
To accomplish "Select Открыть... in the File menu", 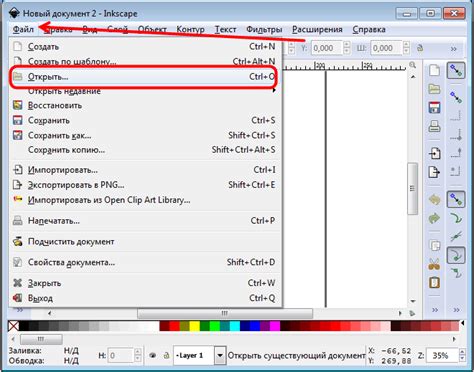I will point(145,77).
